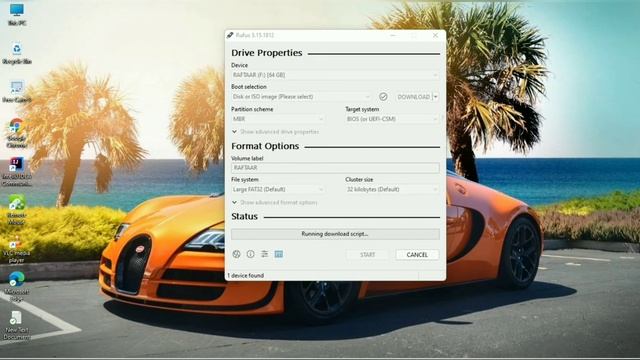The image size is (640, 360).
Task: Minimize the Rufus window
Action: tap(393, 36)
